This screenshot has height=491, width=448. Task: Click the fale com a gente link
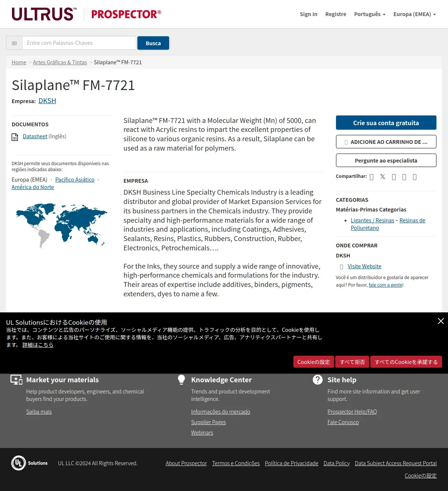click(x=385, y=285)
